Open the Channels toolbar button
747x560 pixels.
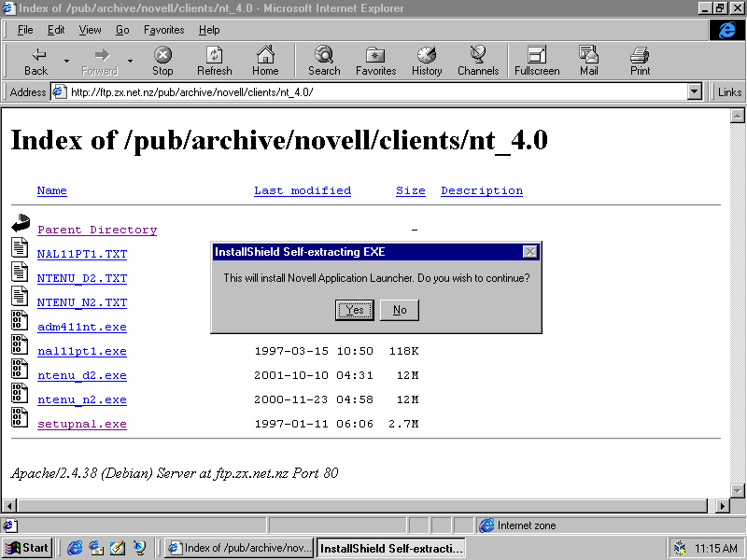(478, 62)
